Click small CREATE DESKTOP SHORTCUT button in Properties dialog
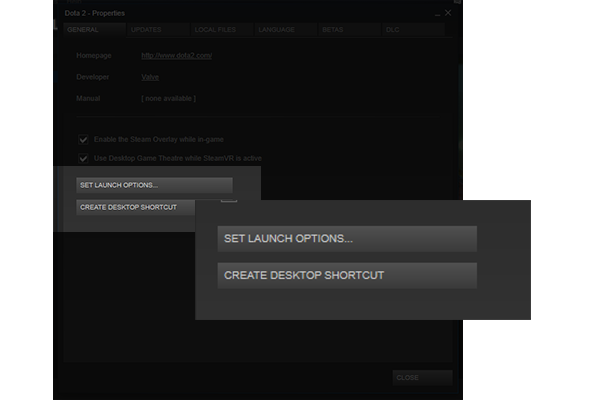 [x=135, y=207]
